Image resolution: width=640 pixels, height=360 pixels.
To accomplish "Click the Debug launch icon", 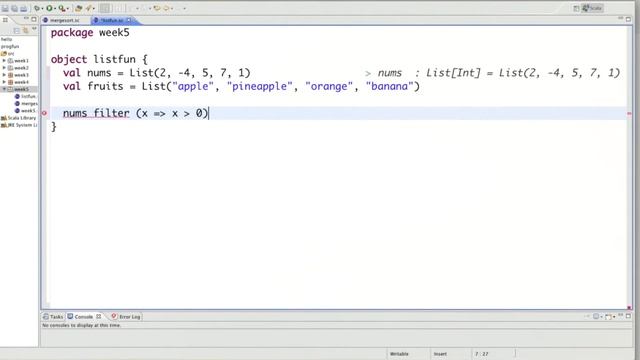I will pos(37,8).
